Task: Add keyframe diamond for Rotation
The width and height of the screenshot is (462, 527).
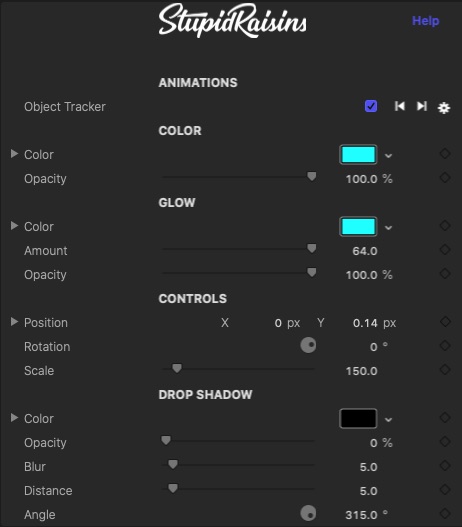Action: 445,346
